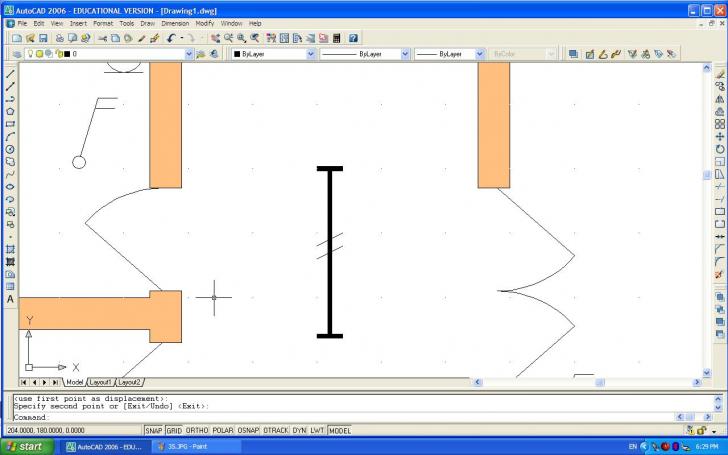Select the Rectangle draw tool
Image resolution: width=728 pixels, height=455 pixels.
(10, 124)
